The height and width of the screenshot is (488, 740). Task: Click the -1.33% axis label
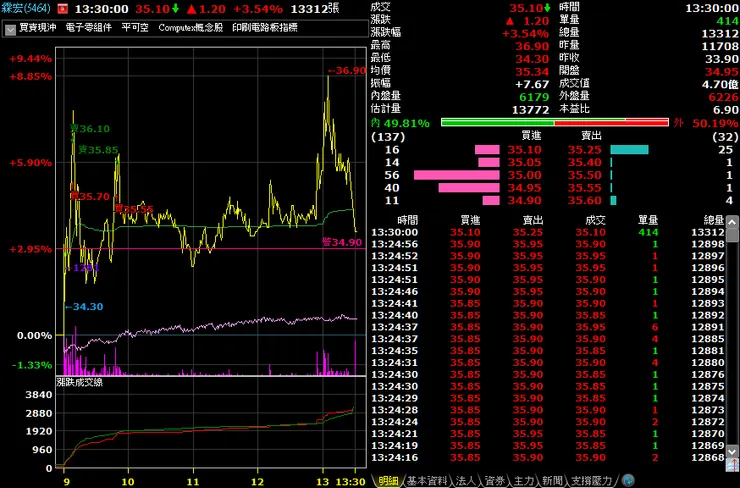point(32,365)
